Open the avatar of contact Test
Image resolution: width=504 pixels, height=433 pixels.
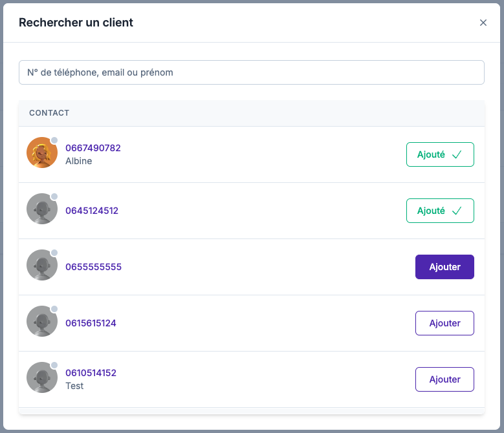42,378
